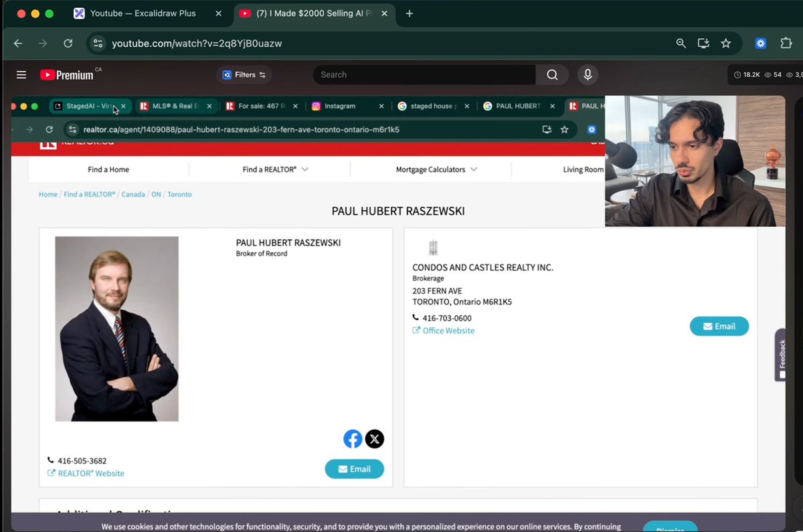Click the Home breadcrumb link
The height and width of the screenshot is (532, 803).
point(48,195)
